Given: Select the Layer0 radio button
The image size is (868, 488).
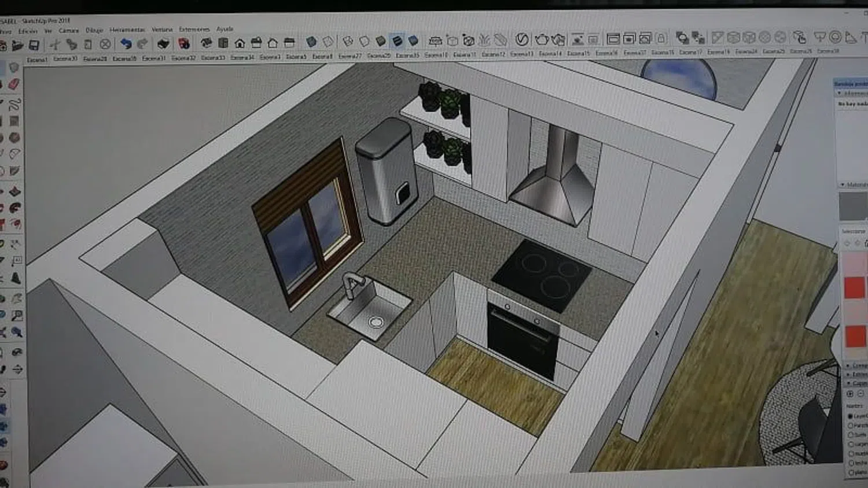Looking at the screenshot, I should [851, 416].
